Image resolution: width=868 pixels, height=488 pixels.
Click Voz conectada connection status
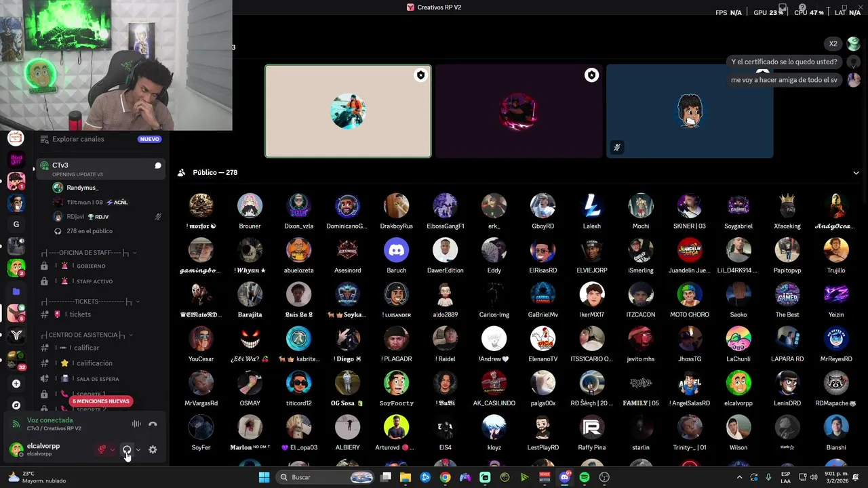[50, 420]
